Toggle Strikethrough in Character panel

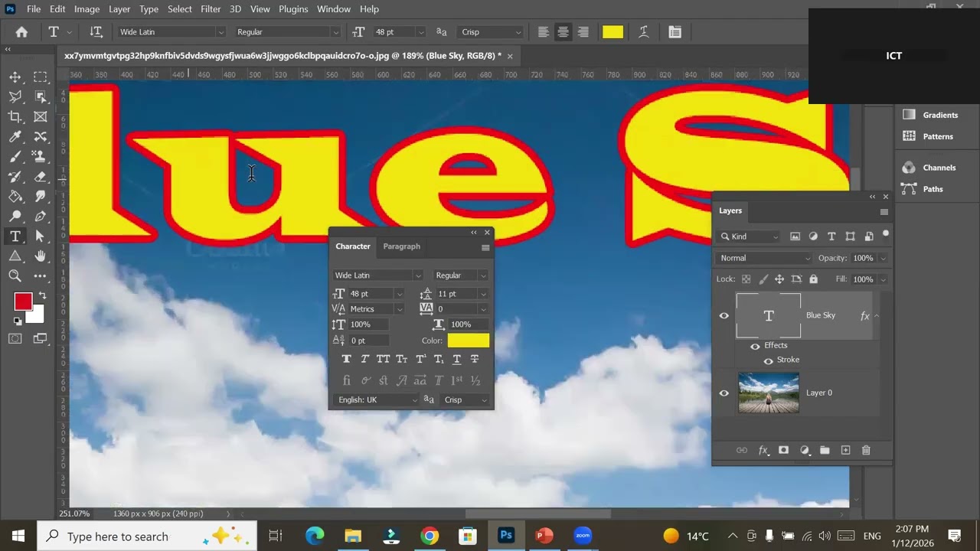click(x=475, y=359)
